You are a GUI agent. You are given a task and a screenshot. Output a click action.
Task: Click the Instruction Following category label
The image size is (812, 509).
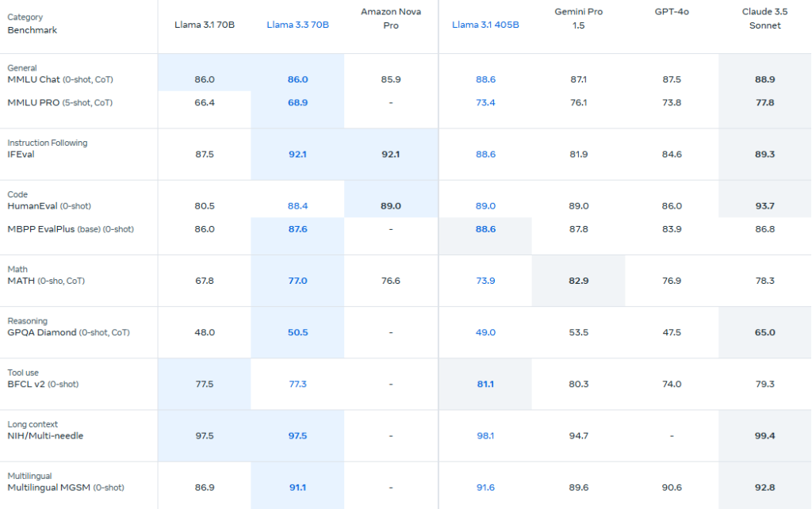coord(47,143)
